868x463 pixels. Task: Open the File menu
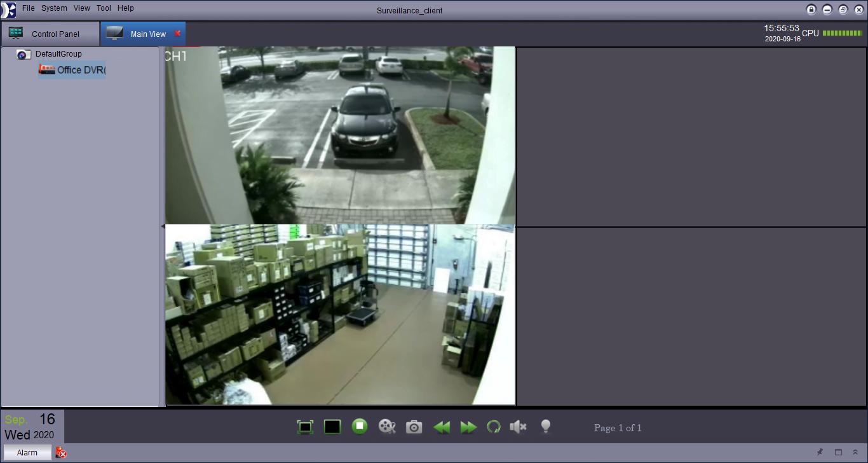29,8
